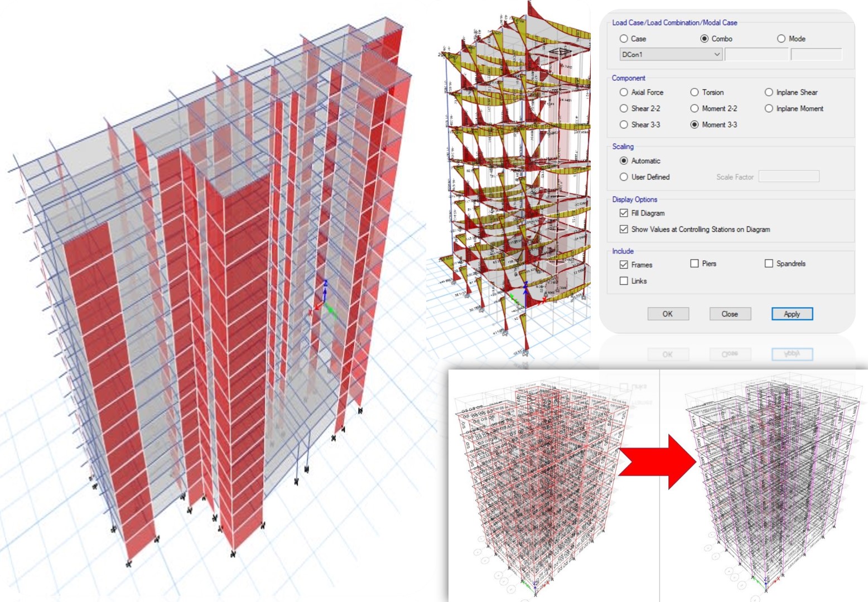Uncheck the Frames checkbox
The width and height of the screenshot is (868, 602).
623,265
